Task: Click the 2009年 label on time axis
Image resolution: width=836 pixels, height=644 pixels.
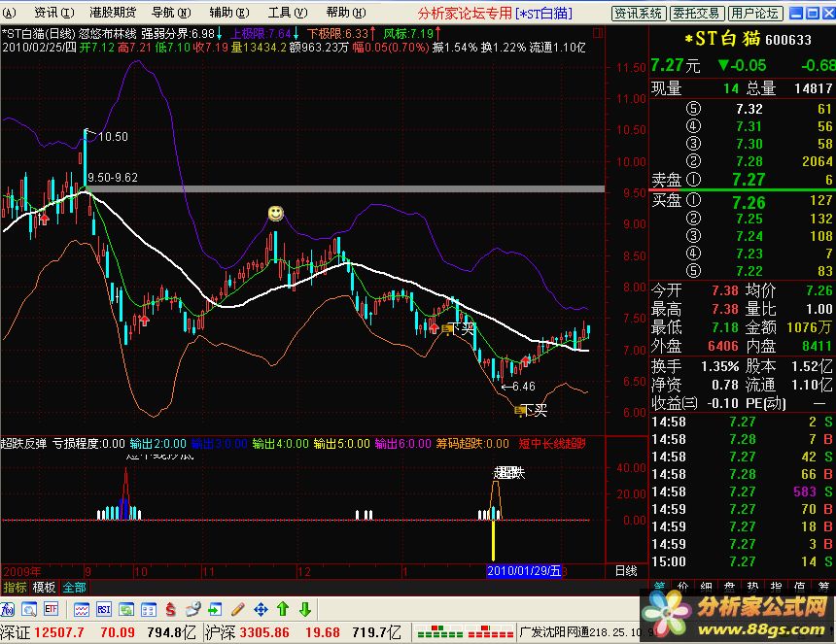Action: 21,571
